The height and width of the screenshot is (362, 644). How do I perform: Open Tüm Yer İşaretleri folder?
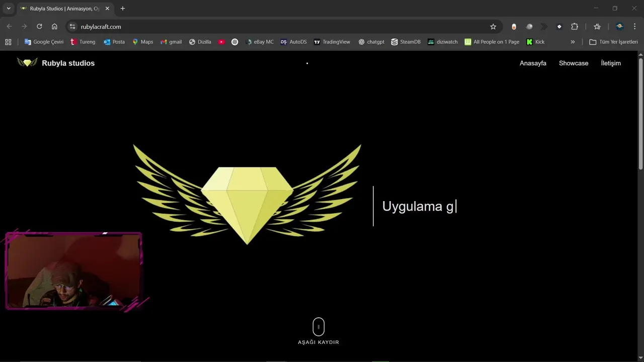point(613,42)
